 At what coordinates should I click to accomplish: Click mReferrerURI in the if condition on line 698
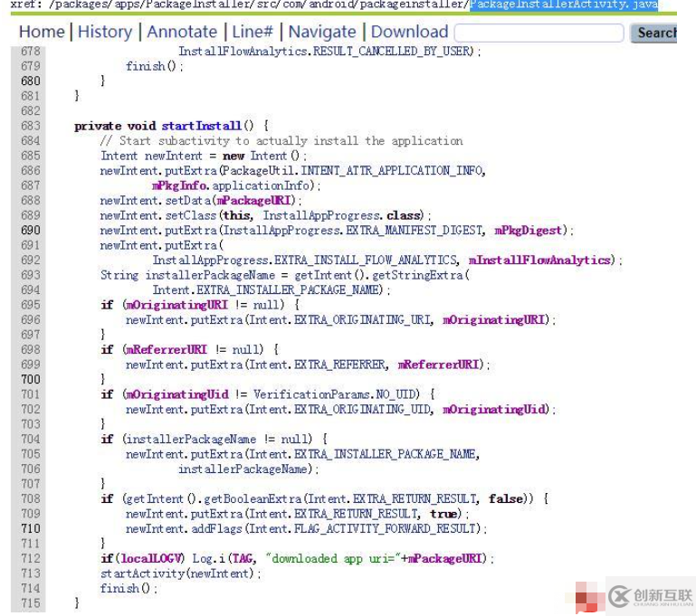[x=167, y=349]
